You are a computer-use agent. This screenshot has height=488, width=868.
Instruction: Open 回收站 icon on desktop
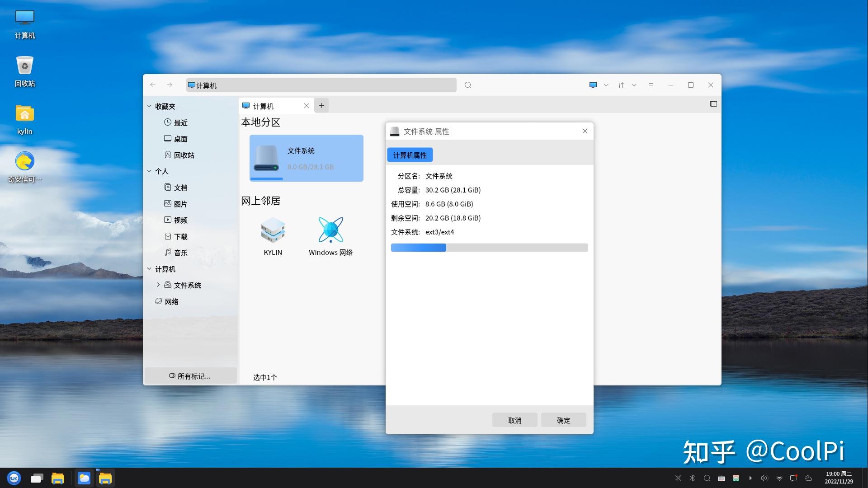click(25, 66)
